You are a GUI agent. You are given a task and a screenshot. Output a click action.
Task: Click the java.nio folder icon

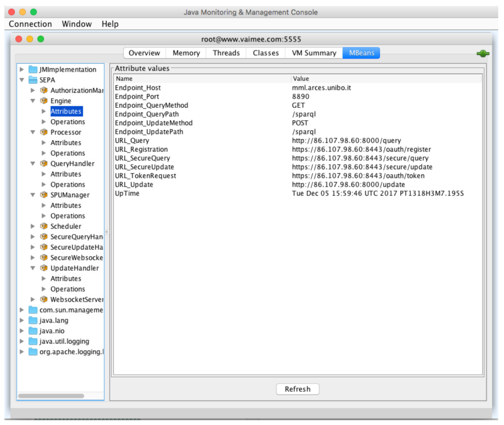pyautogui.click(x=33, y=331)
